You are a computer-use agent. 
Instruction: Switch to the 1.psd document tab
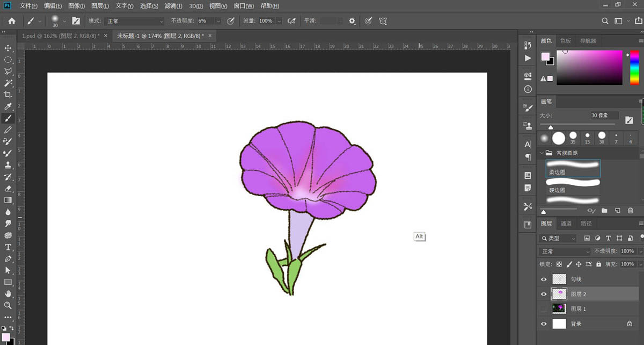click(60, 35)
